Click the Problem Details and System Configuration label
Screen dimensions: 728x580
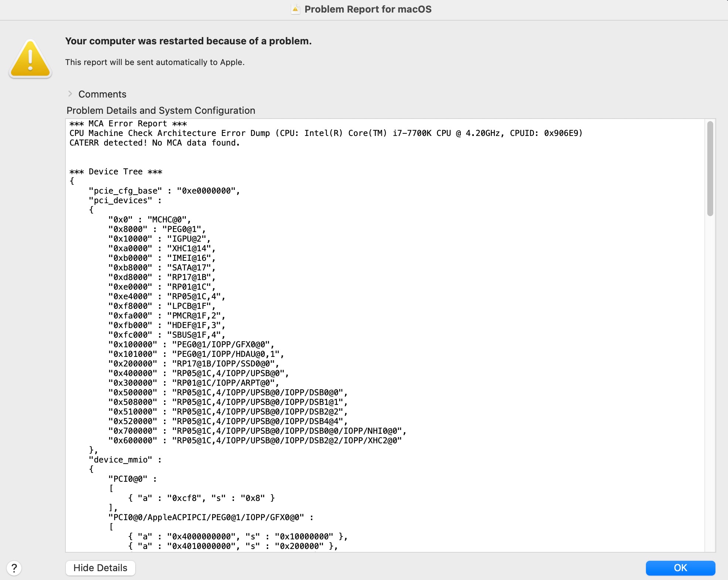[161, 110]
